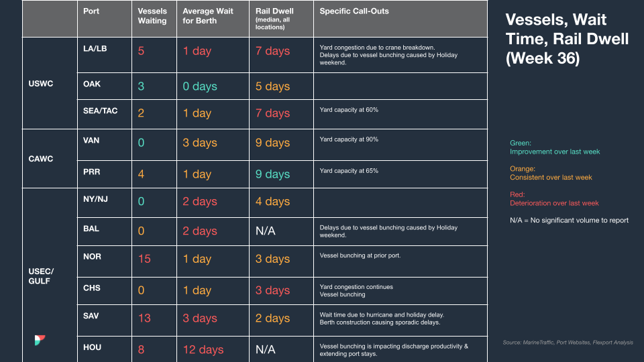Click the Average Wait for Berth header

208,16
